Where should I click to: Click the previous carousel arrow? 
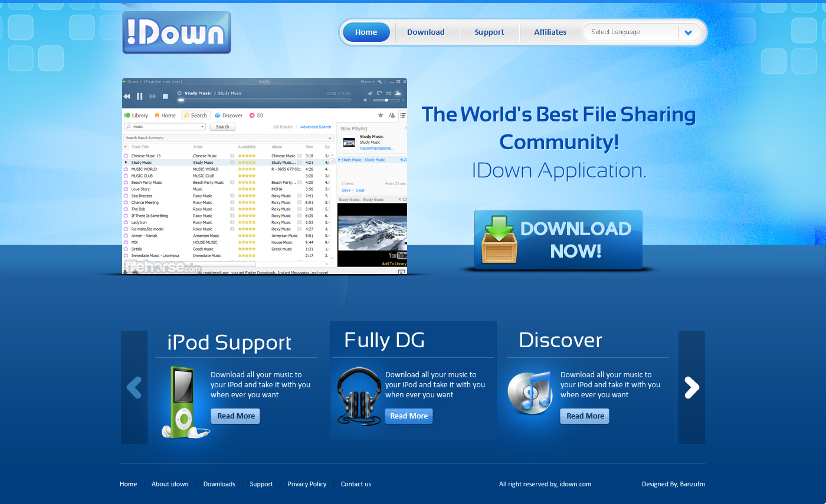pyautogui.click(x=134, y=387)
